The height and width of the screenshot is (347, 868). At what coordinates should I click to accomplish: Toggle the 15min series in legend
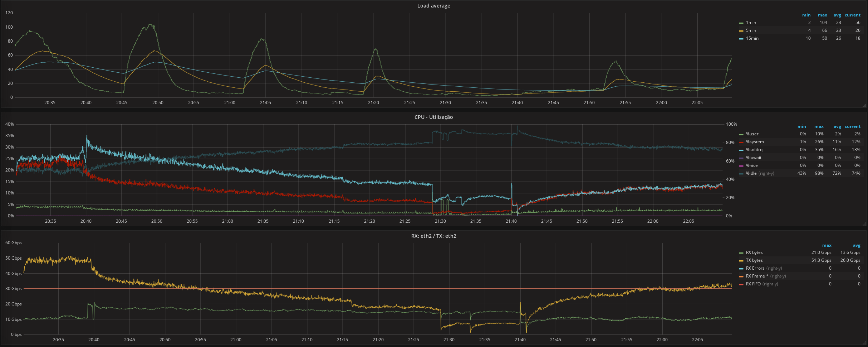[x=752, y=38]
